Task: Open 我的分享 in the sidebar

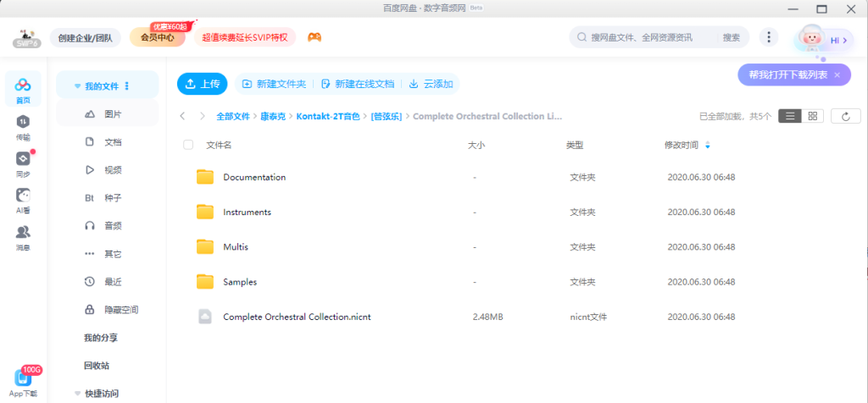Action: tap(101, 338)
